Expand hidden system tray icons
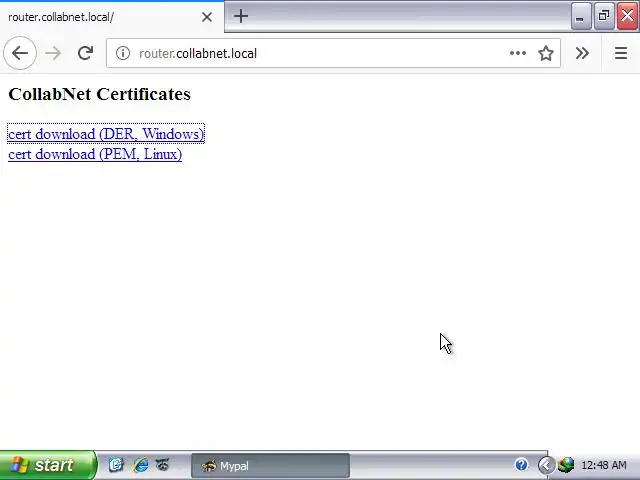 tap(546, 465)
